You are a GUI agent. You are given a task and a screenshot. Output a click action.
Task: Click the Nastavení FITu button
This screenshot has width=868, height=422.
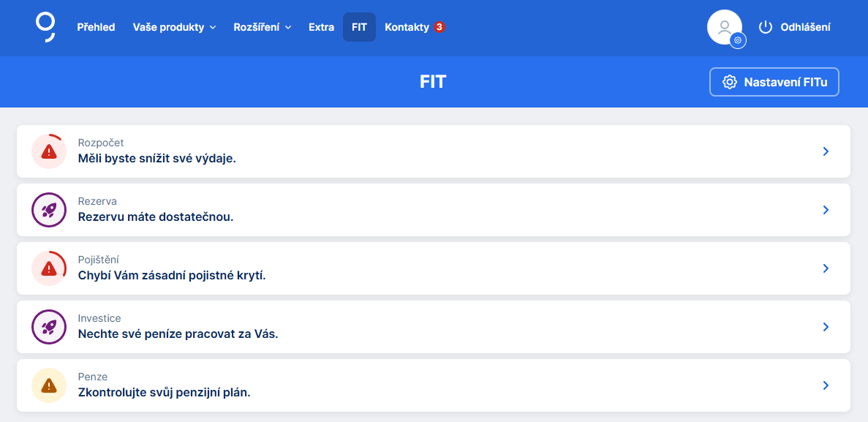point(774,82)
